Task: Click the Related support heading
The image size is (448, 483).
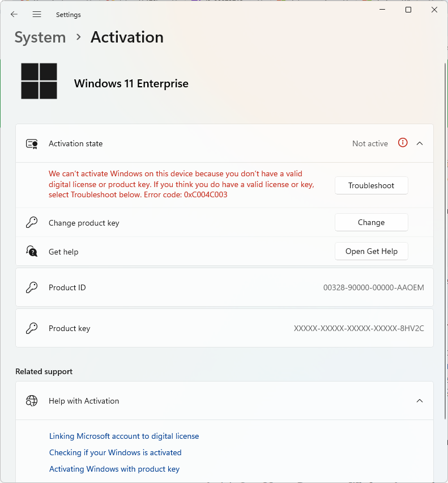Action: click(x=44, y=371)
